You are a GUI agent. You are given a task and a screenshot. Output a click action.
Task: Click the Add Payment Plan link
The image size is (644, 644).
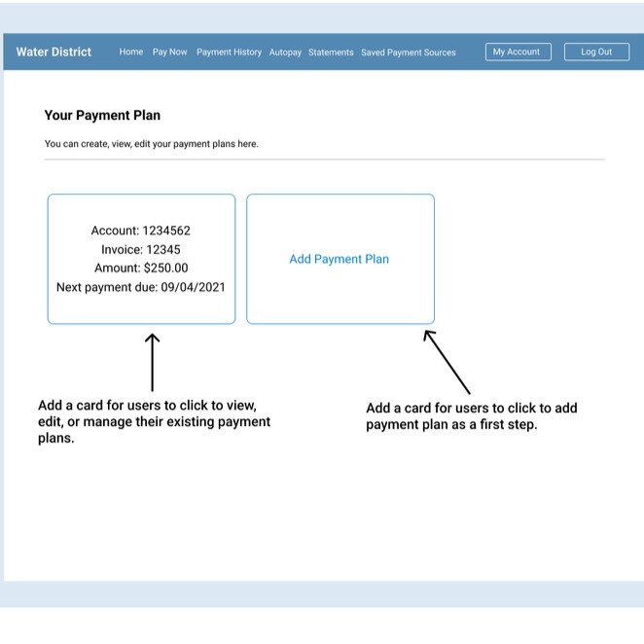[x=340, y=259]
